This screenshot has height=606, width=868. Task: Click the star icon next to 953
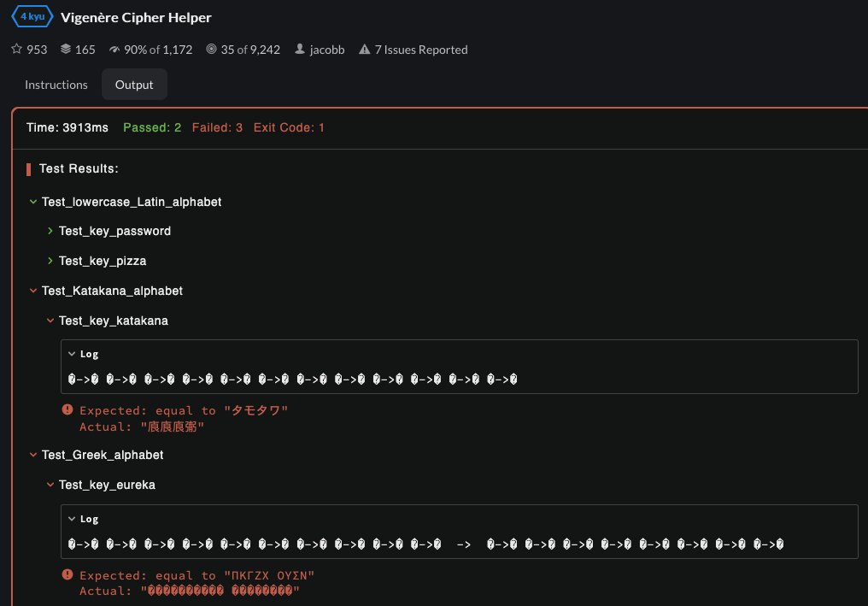click(16, 49)
